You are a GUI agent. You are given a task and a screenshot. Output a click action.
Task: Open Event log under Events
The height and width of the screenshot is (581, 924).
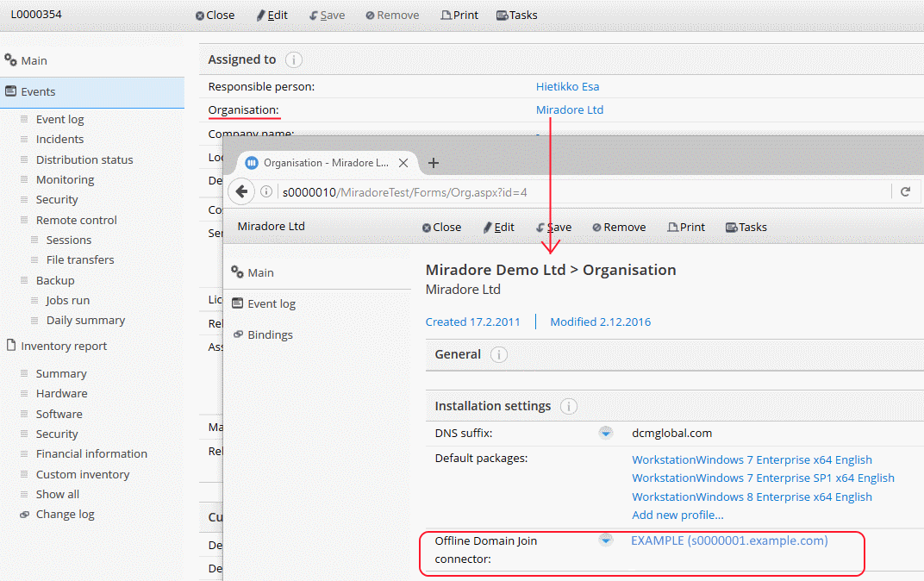[x=59, y=120]
